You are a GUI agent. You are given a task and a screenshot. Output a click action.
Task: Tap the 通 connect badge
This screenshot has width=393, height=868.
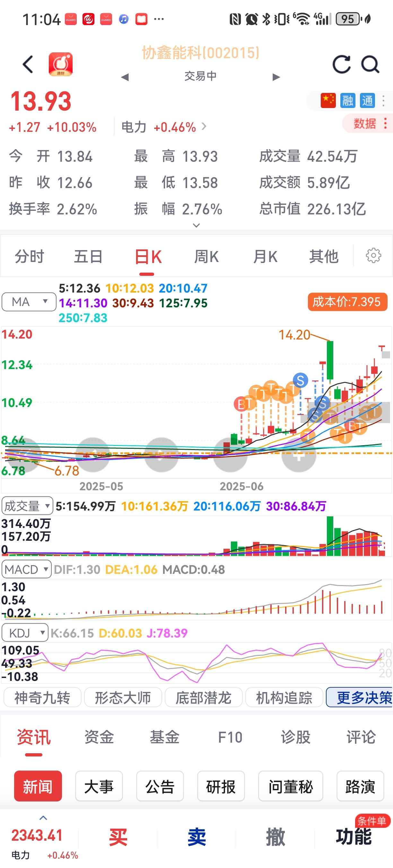[x=367, y=100]
